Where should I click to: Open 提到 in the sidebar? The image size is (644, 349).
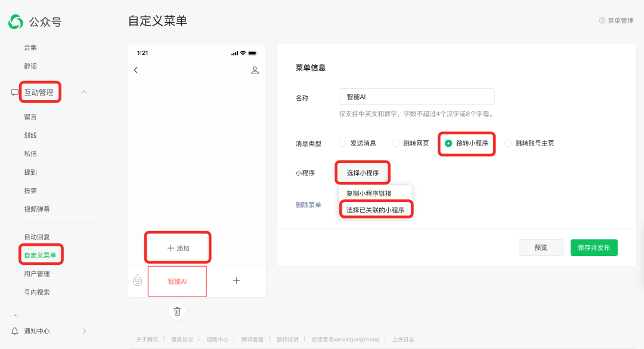(x=30, y=172)
